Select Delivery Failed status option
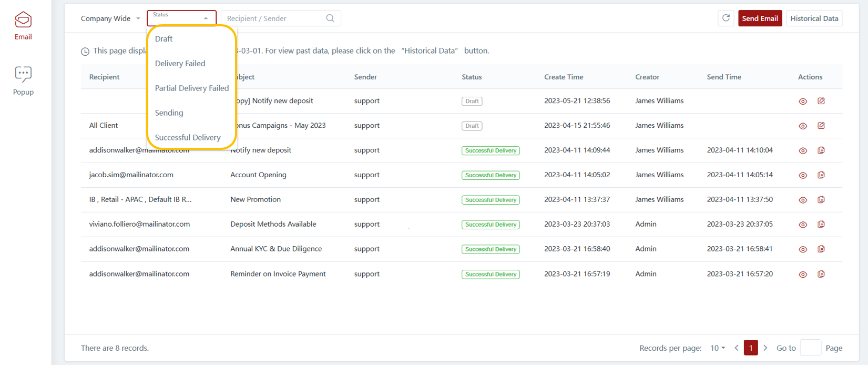 [x=180, y=64]
